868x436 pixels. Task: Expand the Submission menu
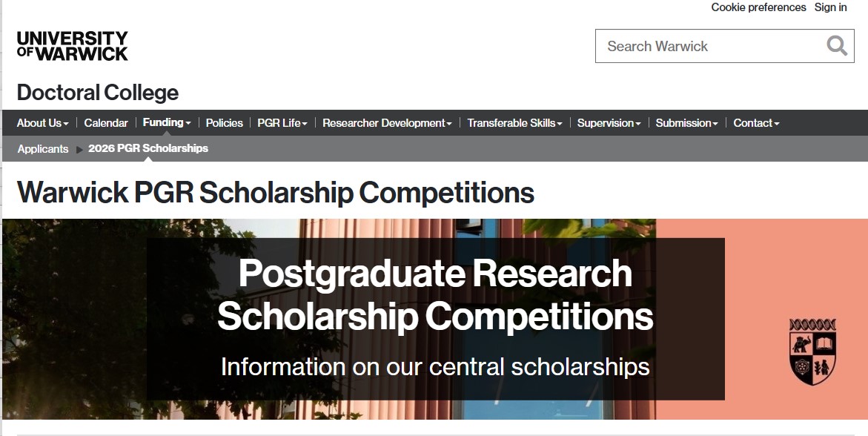click(686, 123)
